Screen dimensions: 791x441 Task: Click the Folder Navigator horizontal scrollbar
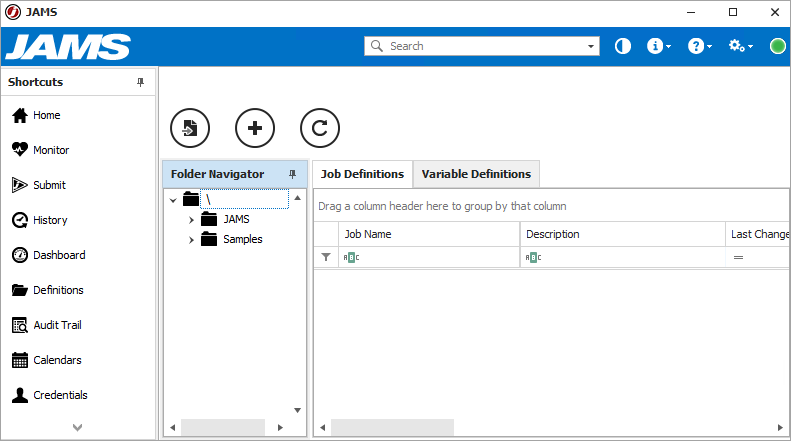pos(223,427)
